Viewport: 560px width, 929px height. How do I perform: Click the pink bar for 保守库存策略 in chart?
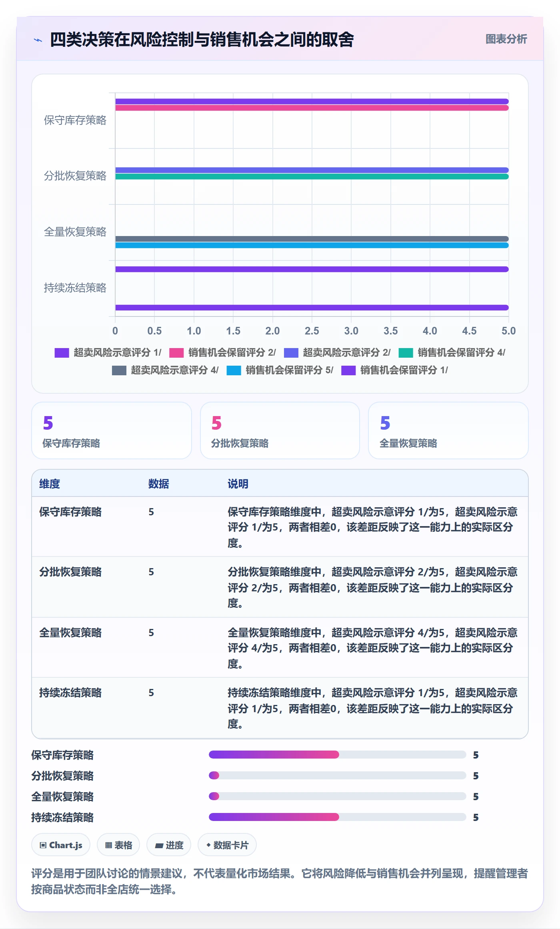coord(312,108)
